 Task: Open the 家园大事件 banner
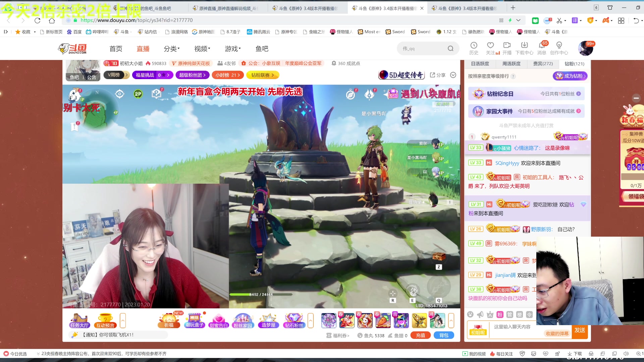coord(526,111)
